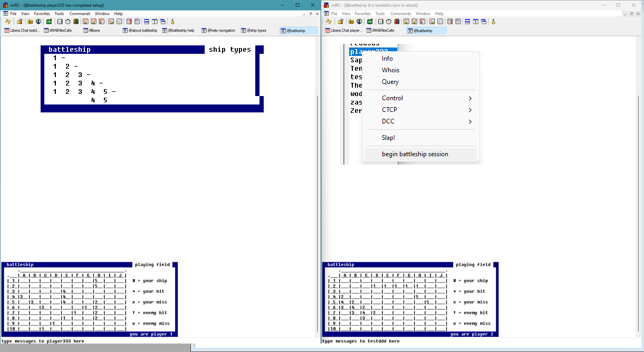Viewport: 644px width, 352px height.
Task: Click Cascade windows icon in right mIRC window
Action: 484,22
